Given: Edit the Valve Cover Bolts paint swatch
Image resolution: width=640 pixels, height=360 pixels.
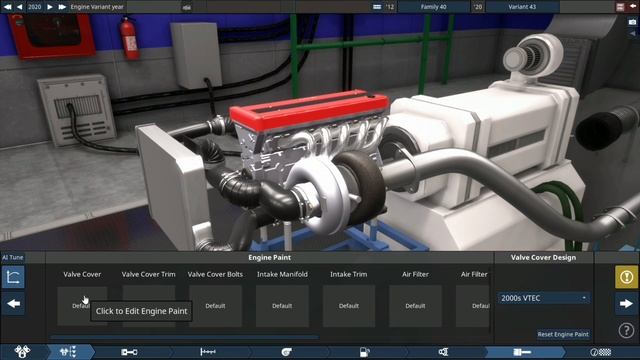Looking at the screenshot, I should coord(215,306).
